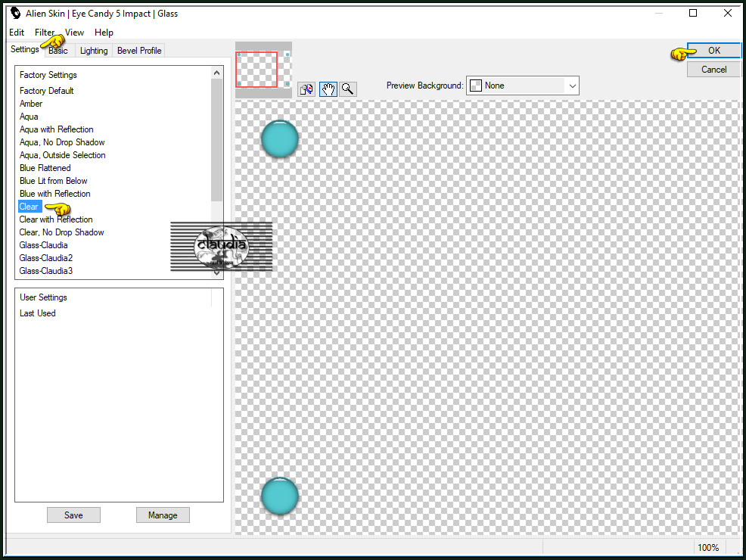The width and height of the screenshot is (746, 560).
Task: Select the Aqua, Outside Selection preset
Action: point(62,155)
